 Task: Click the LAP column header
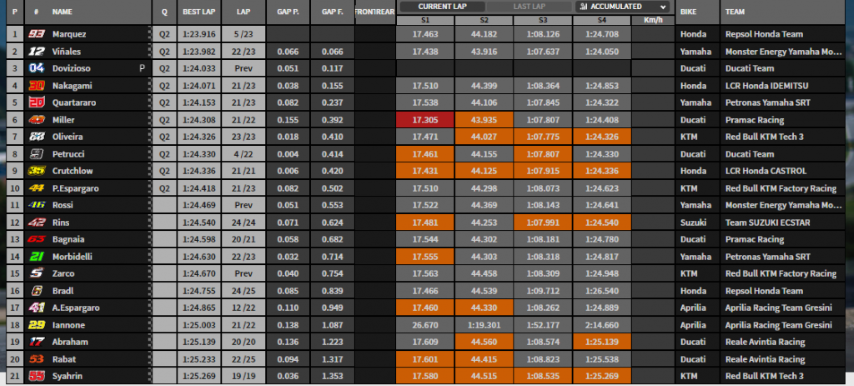coord(243,12)
